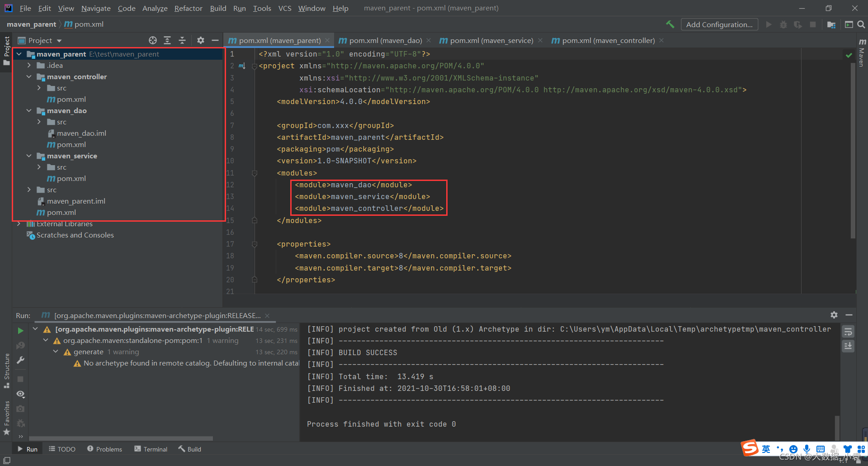Click Maven reload gutter icon on line 2
Image resolution: width=868 pixels, height=466 pixels.
(x=242, y=66)
